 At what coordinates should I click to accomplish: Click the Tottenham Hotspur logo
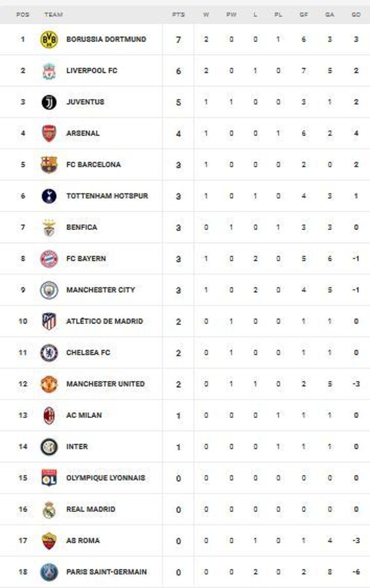(49, 196)
